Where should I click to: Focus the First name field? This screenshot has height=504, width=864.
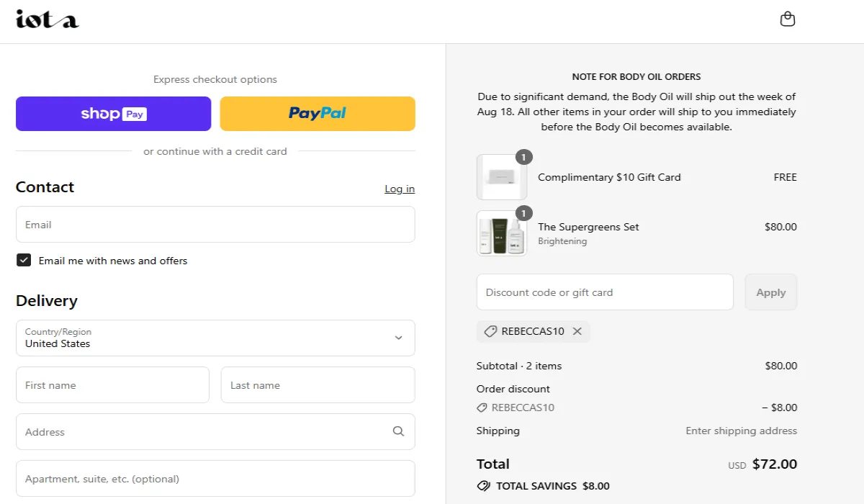112,385
